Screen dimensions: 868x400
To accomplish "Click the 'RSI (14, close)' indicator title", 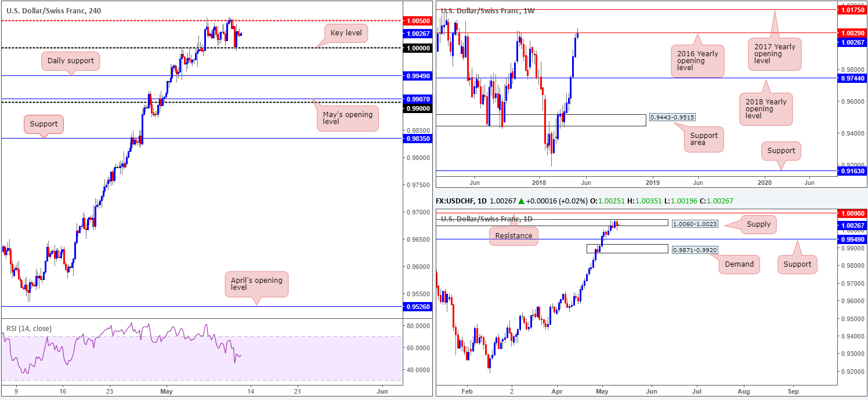I will click(29, 329).
